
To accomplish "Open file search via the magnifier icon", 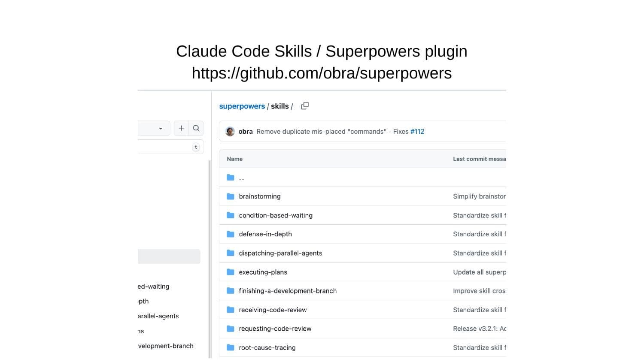I will coord(196,128).
